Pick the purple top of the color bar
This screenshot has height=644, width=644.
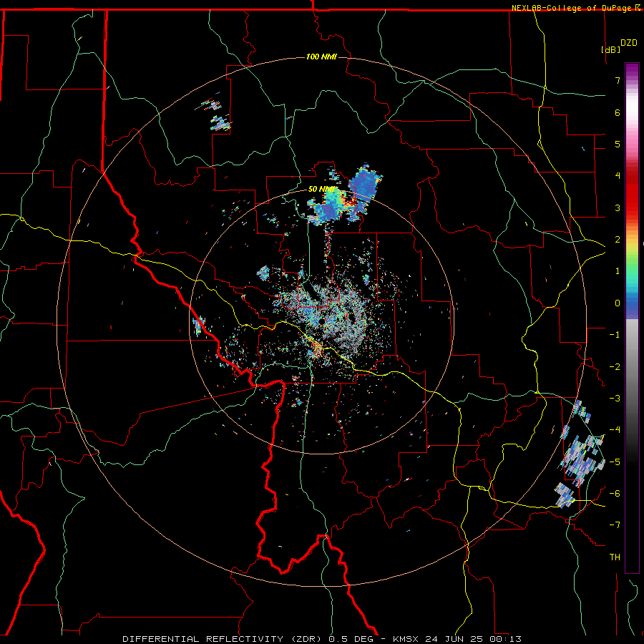632,70
